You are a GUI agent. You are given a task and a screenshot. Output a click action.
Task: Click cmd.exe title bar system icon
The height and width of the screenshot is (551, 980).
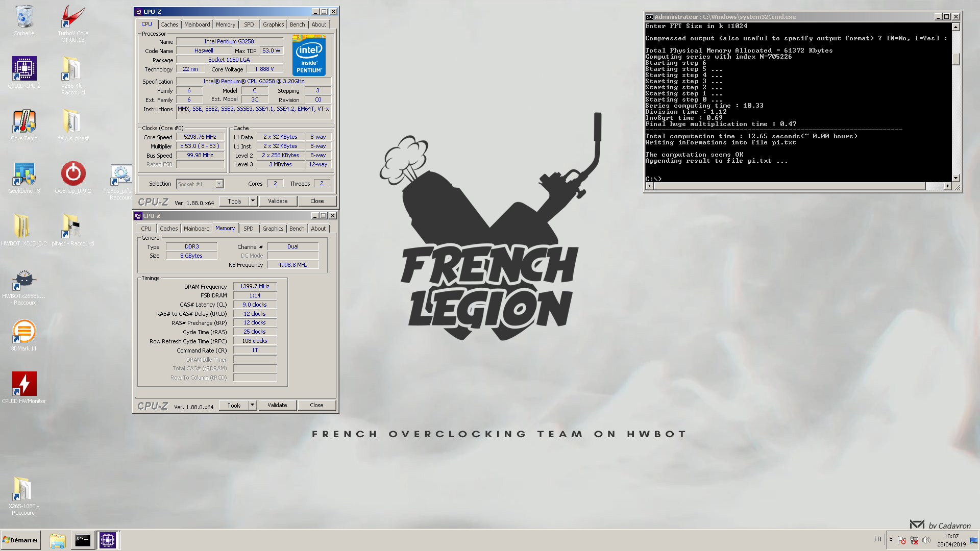click(x=649, y=17)
